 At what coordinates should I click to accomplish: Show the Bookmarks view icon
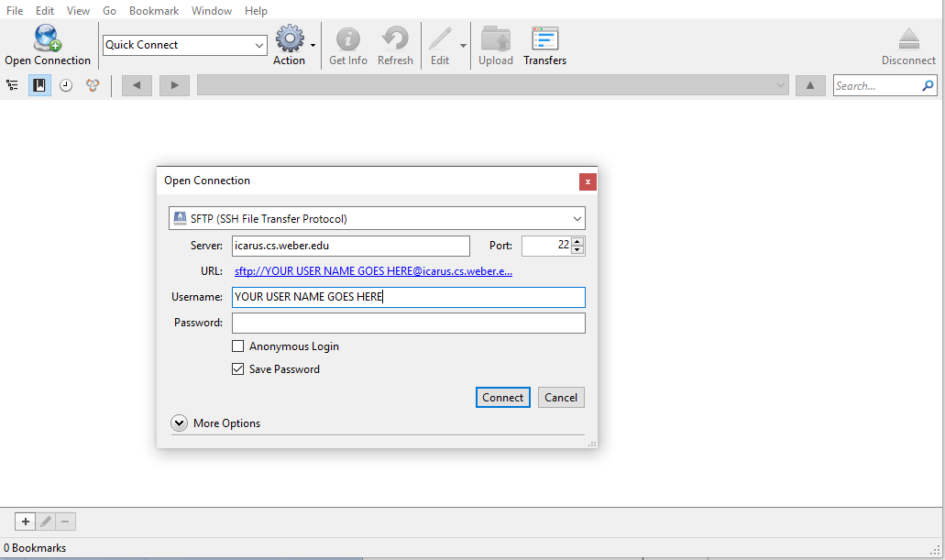[39, 85]
